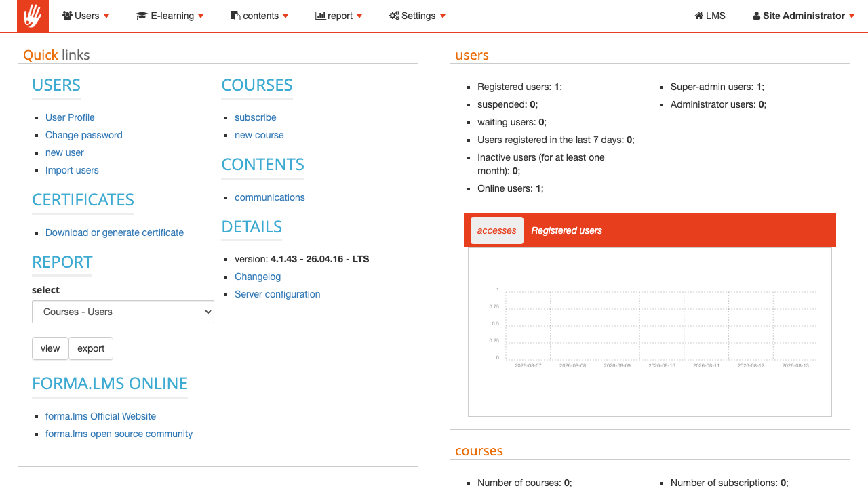This screenshot has height=488, width=868.
Task: Click the Number of courses: 0 statistic
Action: 524,483
